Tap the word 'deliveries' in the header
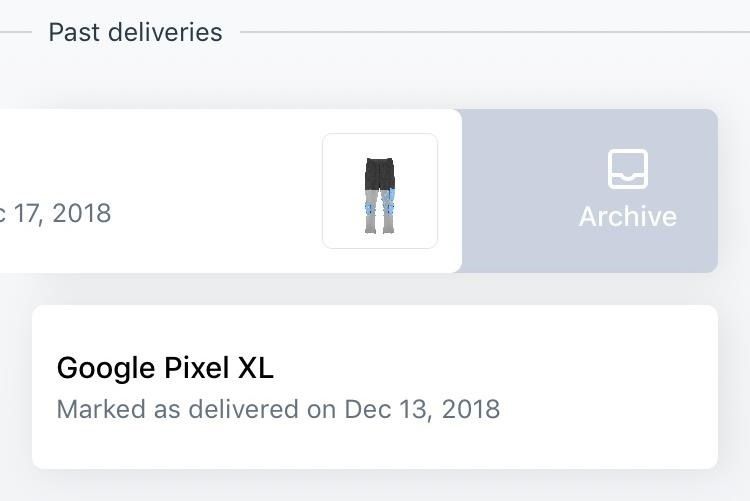The image size is (750, 501). click(165, 32)
